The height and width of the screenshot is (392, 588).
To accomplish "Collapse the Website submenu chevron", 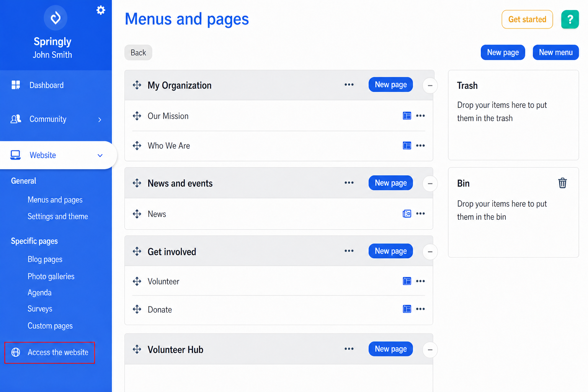I will (x=100, y=155).
